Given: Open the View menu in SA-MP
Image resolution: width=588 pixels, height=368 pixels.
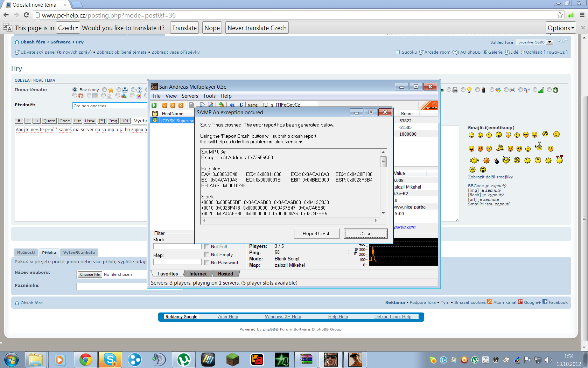Looking at the screenshot, I should tap(171, 96).
